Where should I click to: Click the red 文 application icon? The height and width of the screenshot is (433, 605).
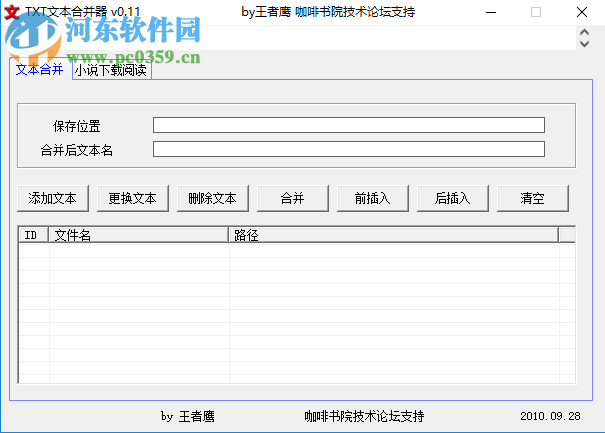pyautogui.click(x=12, y=12)
